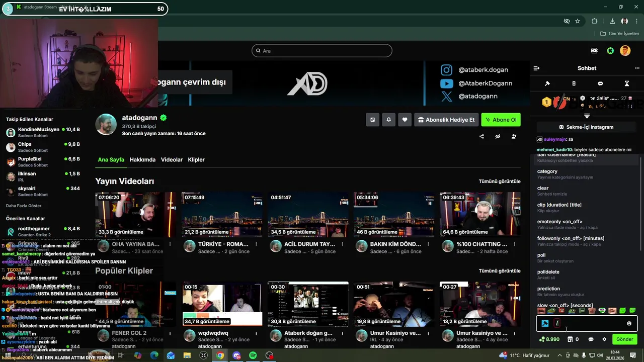Switch to the Klipler tab
644x362 pixels.
(x=196, y=159)
